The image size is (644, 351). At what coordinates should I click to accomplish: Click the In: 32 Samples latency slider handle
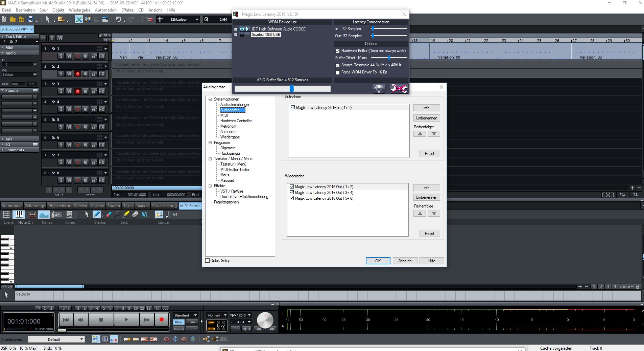373,29
